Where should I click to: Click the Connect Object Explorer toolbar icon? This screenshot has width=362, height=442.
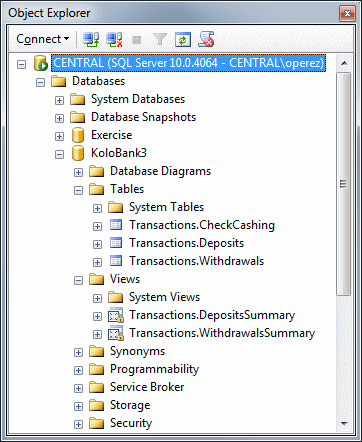pos(91,40)
